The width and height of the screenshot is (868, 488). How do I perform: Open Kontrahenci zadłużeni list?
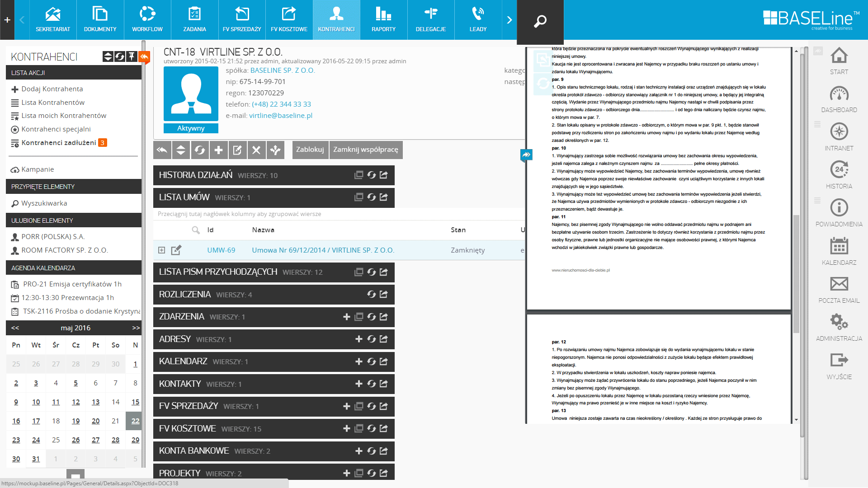coord(59,143)
